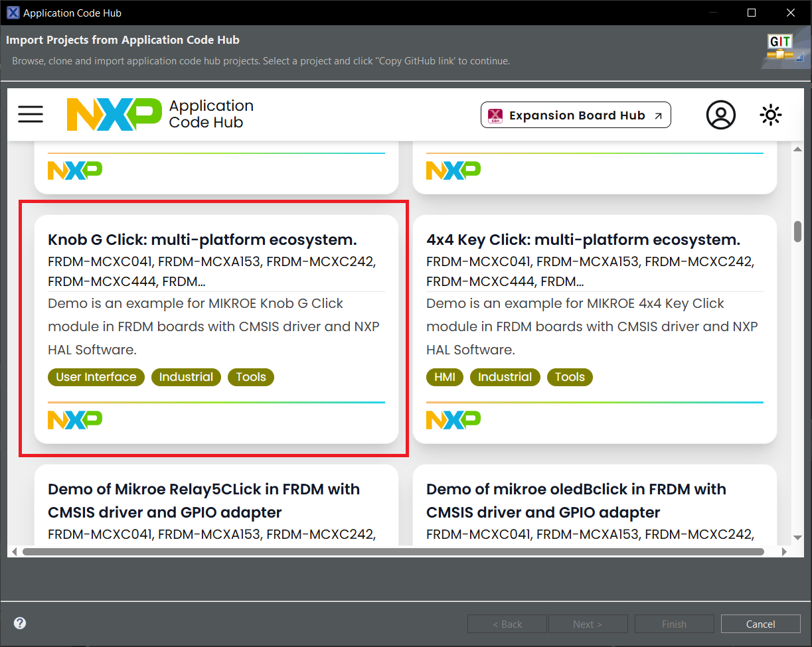Select the HMI tag on 4x4 Key Click
Image resolution: width=812 pixels, height=647 pixels.
coord(445,377)
